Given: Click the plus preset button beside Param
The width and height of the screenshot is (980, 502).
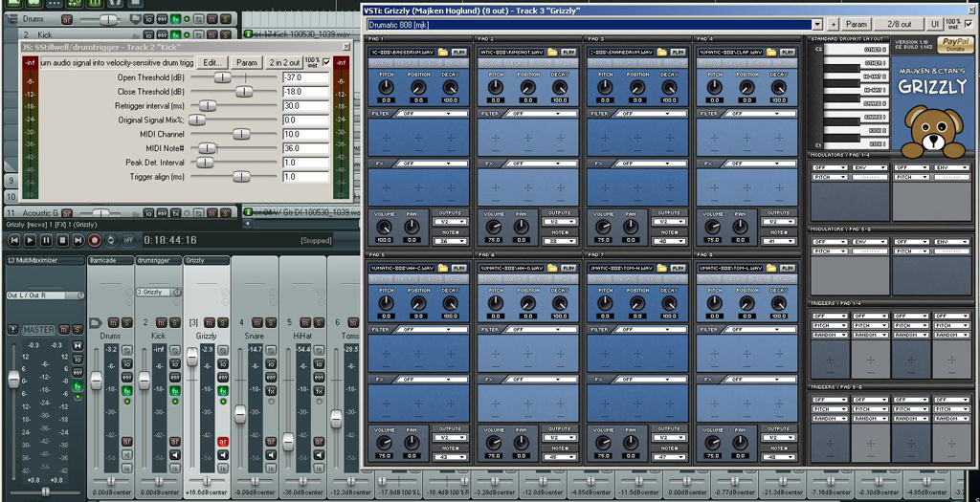Looking at the screenshot, I should click(x=834, y=24).
